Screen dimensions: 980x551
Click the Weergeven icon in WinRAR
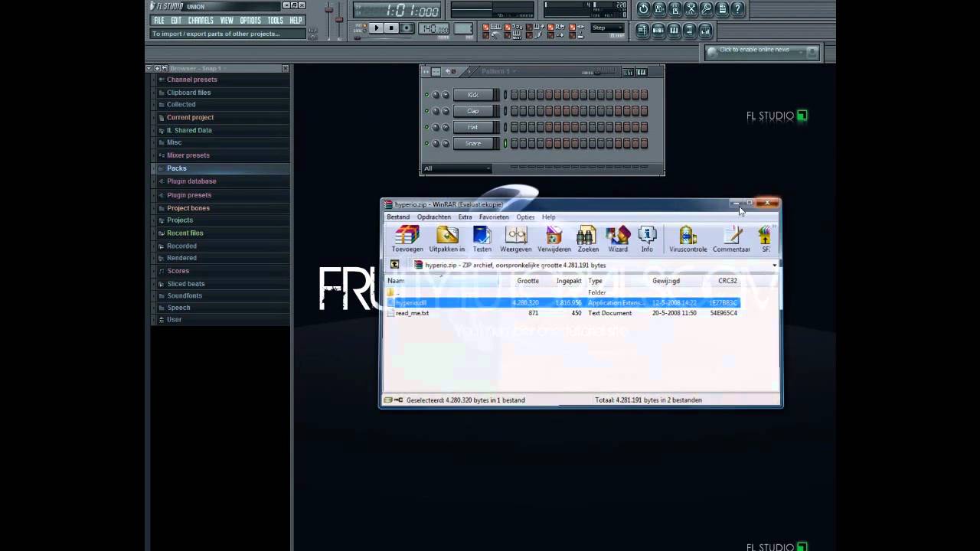(516, 239)
